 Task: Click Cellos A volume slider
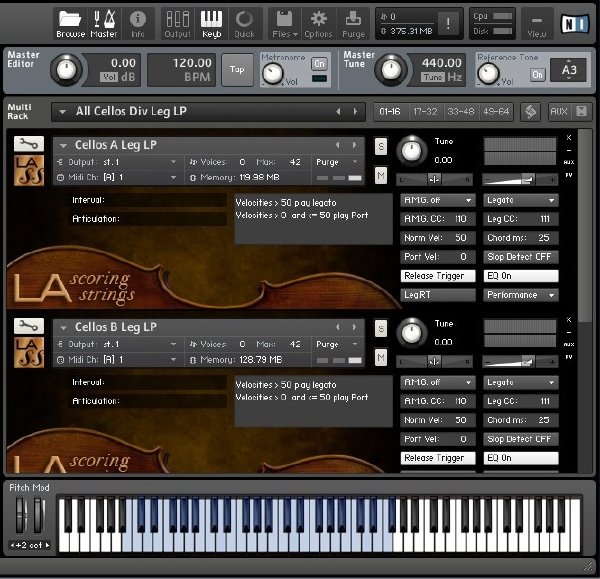521,179
